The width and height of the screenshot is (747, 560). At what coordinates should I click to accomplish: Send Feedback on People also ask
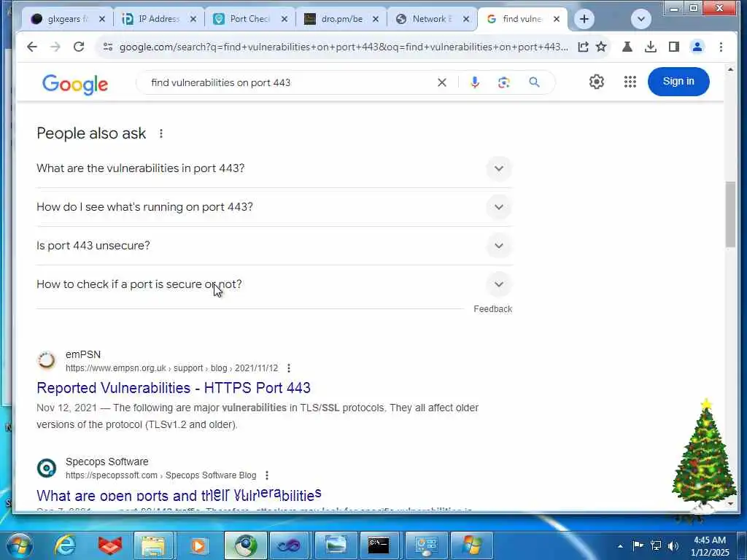pos(492,309)
